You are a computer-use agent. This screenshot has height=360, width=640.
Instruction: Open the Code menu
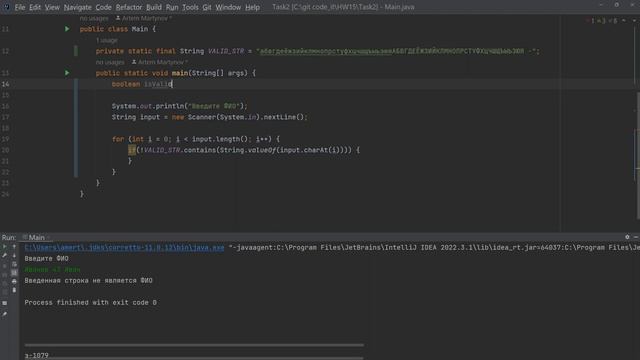pos(103,7)
